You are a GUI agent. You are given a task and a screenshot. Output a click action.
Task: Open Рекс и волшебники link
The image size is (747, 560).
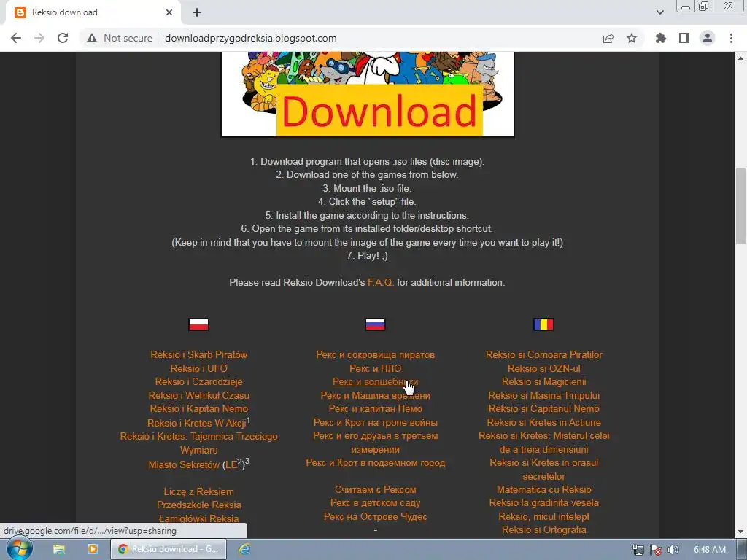376,382
